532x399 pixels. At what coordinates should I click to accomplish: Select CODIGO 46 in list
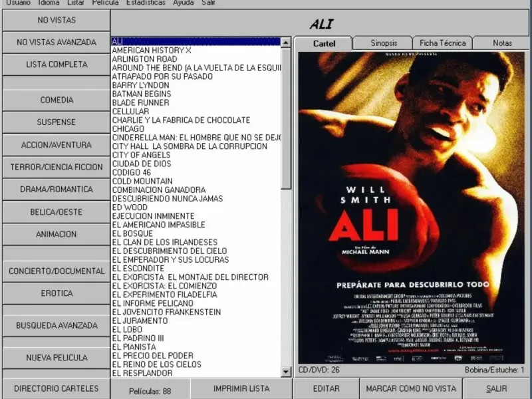click(196, 173)
